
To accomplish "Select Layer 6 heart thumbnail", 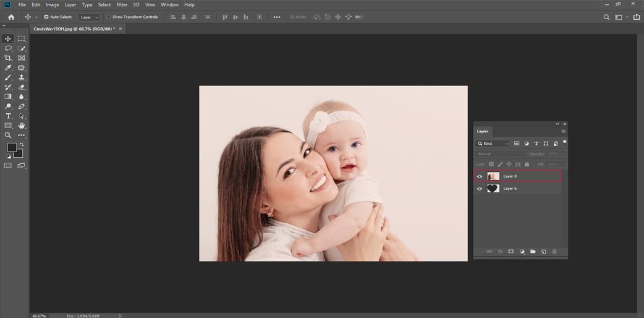I will pyautogui.click(x=493, y=189).
